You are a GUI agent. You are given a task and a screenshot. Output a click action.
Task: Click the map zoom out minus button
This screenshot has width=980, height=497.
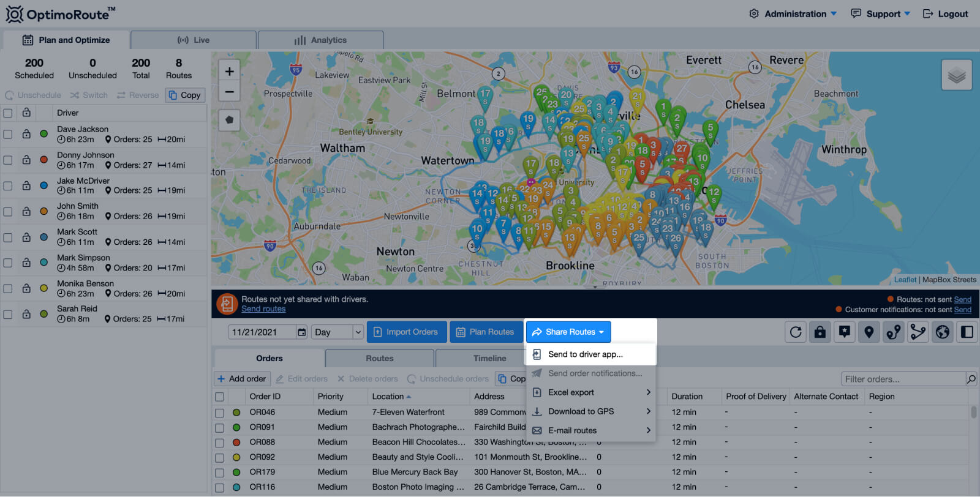(x=229, y=92)
